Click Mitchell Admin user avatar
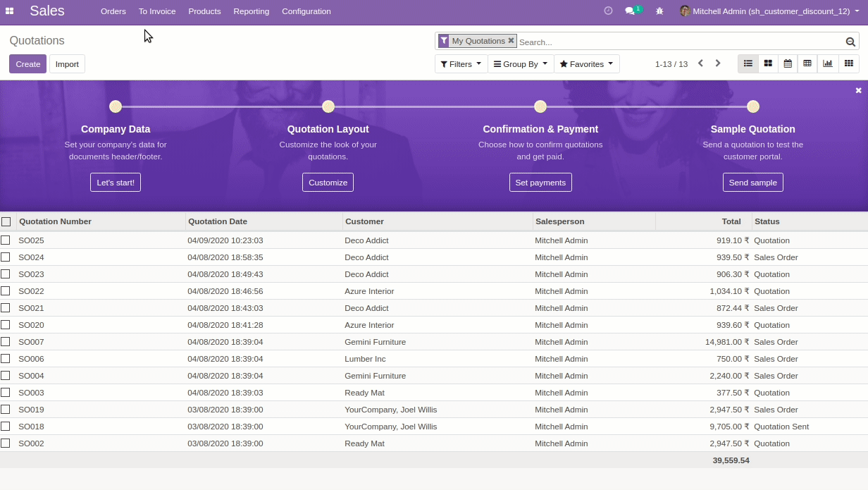868x490 pixels. click(x=684, y=11)
